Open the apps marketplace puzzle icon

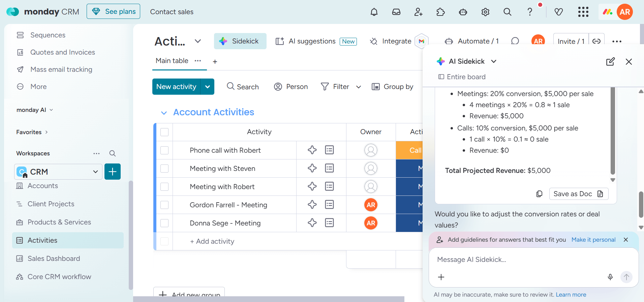[441, 12]
